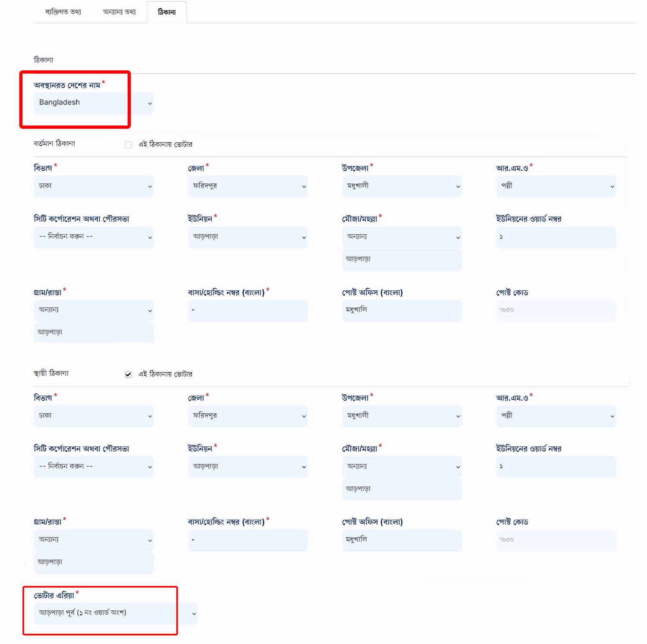The image size is (647, 644).
Task: Switch to the ব্যক্তিগত তথ্য tab
Action: click(x=63, y=12)
